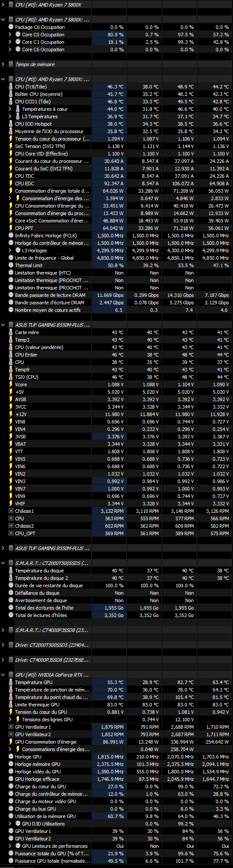Select the lightning icon of CPU Core VID (Effective)

click(x=11, y=154)
